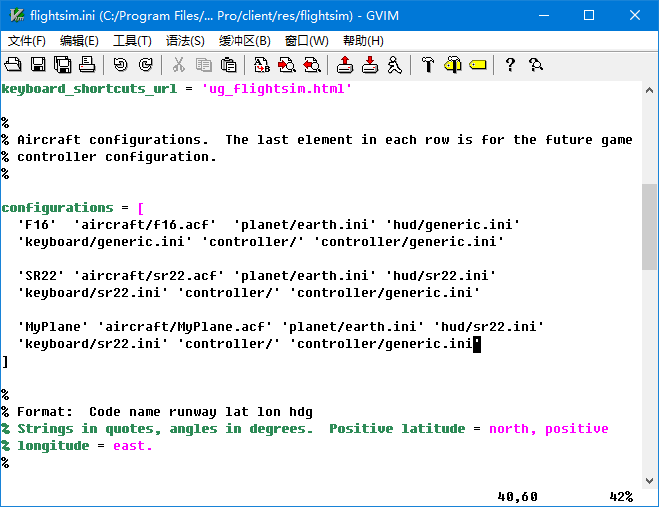Open the Find Help search icon

pyautogui.click(x=536, y=65)
